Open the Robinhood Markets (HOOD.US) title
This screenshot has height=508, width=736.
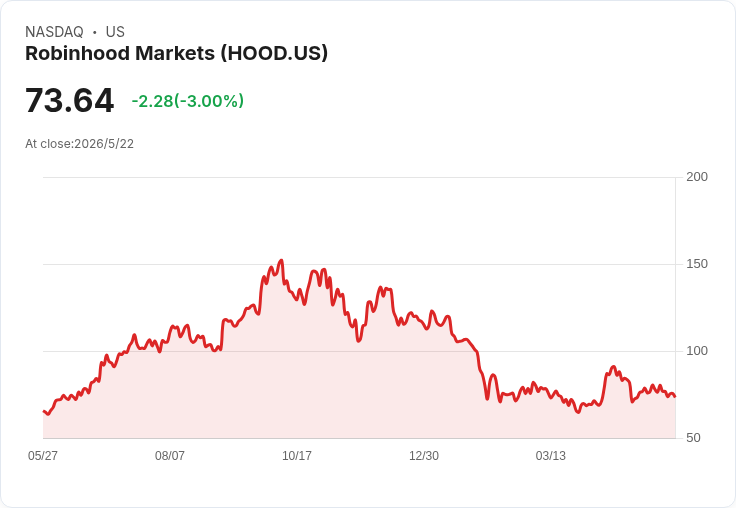[176, 53]
